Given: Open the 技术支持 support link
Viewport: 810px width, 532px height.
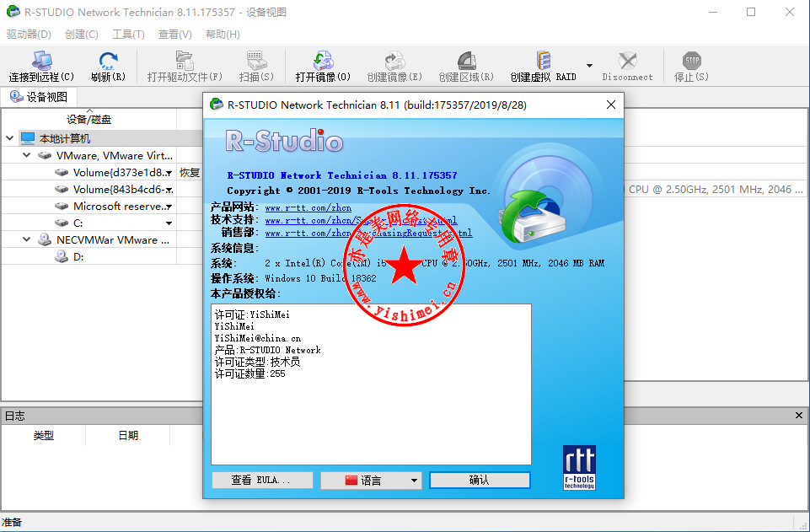Looking at the screenshot, I should click(361, 221).
